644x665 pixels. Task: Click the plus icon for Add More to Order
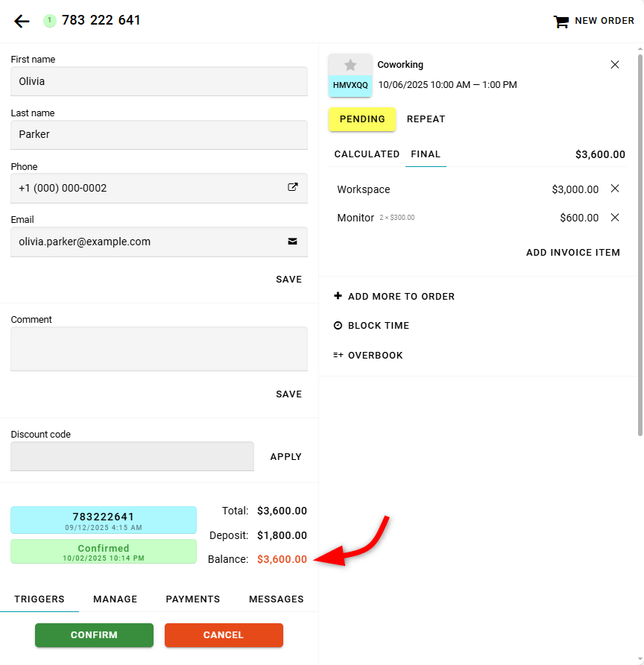pos(338,296)
